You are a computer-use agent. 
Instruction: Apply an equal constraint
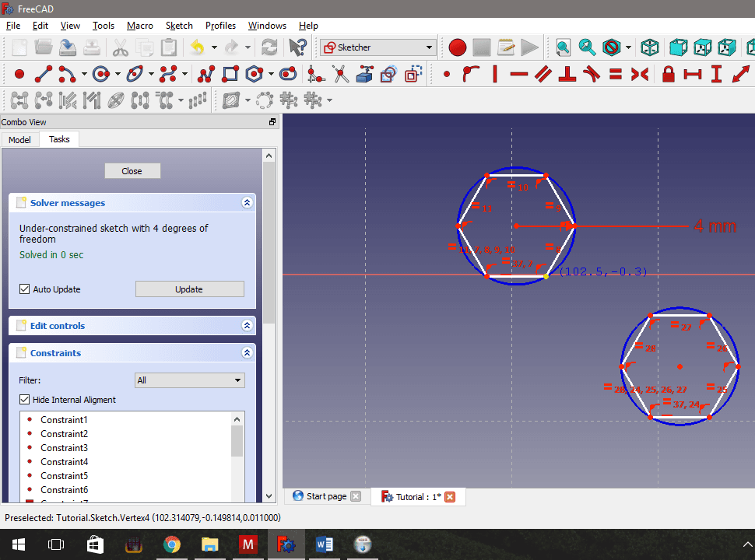coord(613,74)
